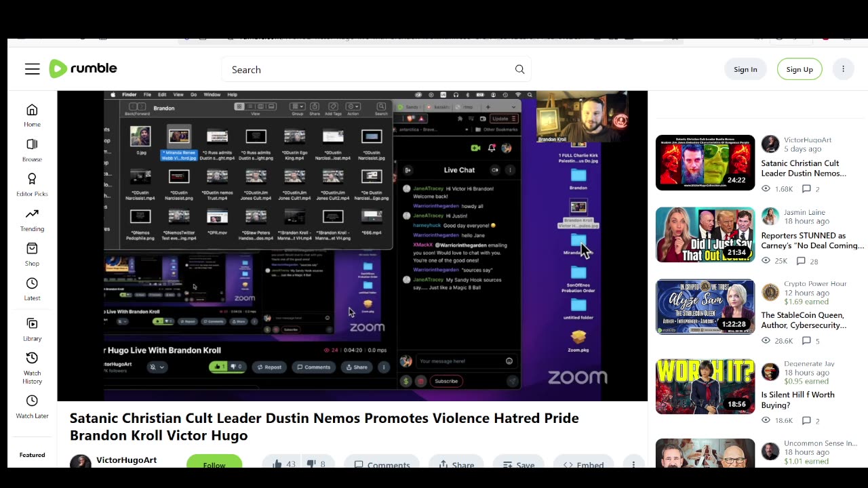Screen dimensions: 868x488
Task: Open comments icon on Reporters STUNNED video
Action: [801, 261]
